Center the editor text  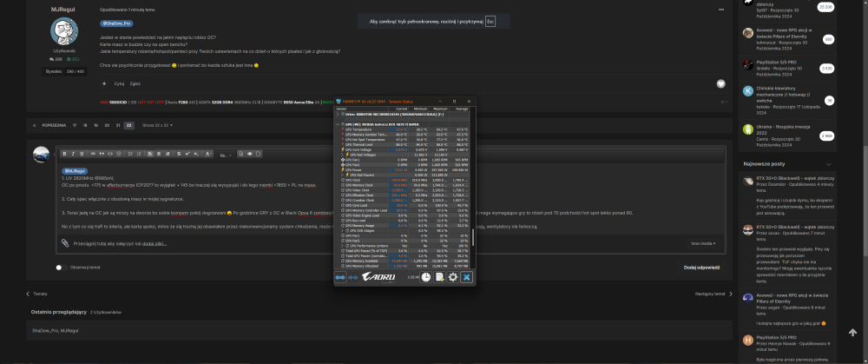click(159, 154)
